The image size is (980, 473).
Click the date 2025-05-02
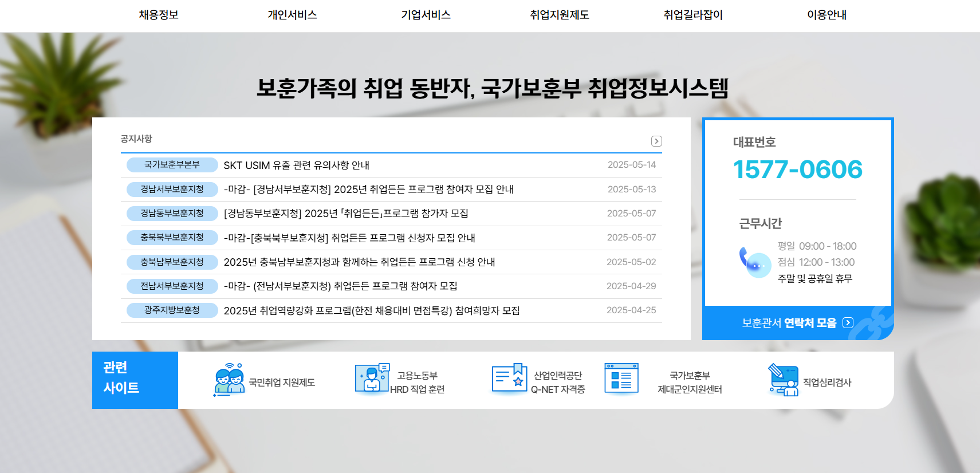tap(631, 262)
